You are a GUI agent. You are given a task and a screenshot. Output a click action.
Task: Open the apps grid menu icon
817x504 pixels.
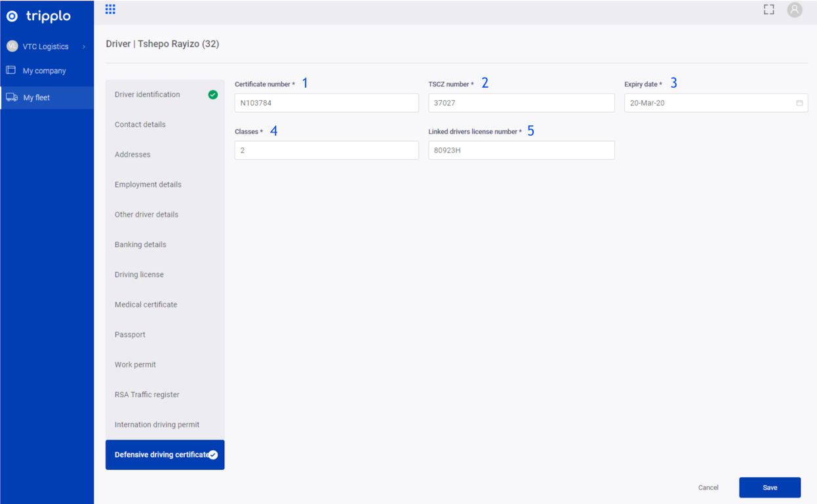pyautogui.click(x=111, y=9)
